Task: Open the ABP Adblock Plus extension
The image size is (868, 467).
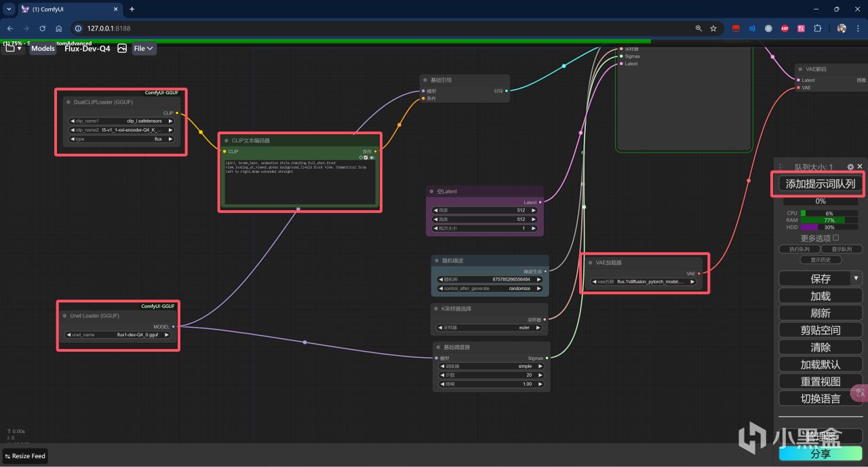Action: [x=785, y=28]
